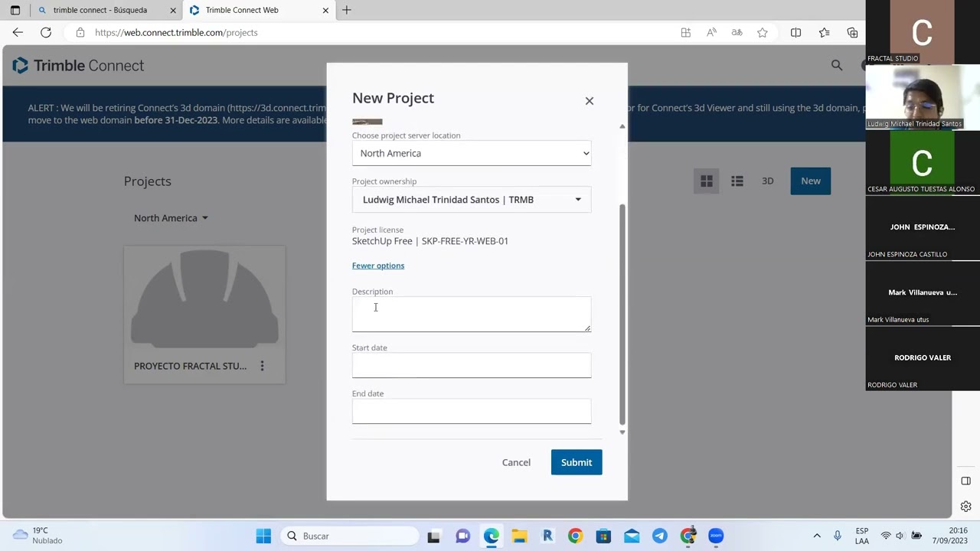Open the split screen icon

(795, 33)
